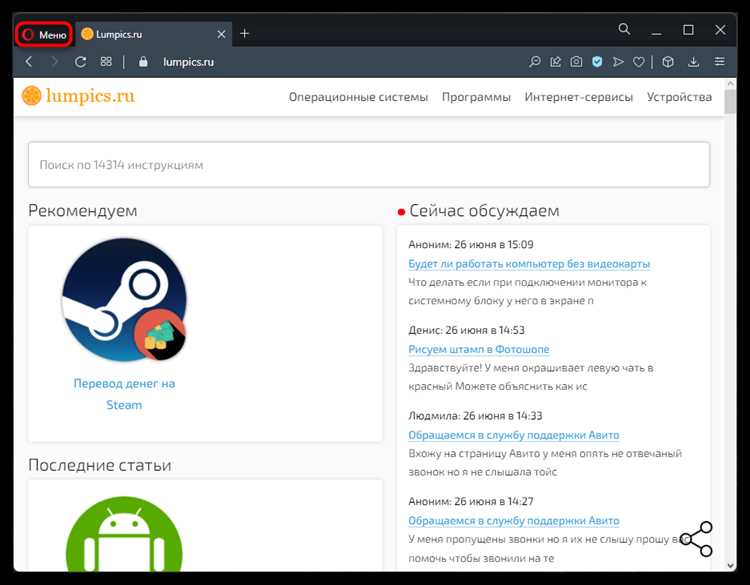Go back to the previous page
The image size is (750, 585).
pyautogui.click(x=30, y=62)
